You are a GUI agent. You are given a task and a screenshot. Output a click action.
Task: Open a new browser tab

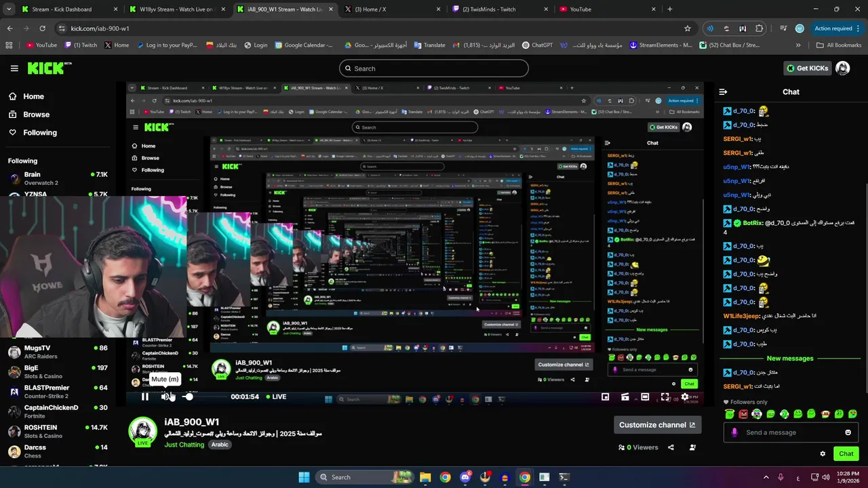pos(669,9)
